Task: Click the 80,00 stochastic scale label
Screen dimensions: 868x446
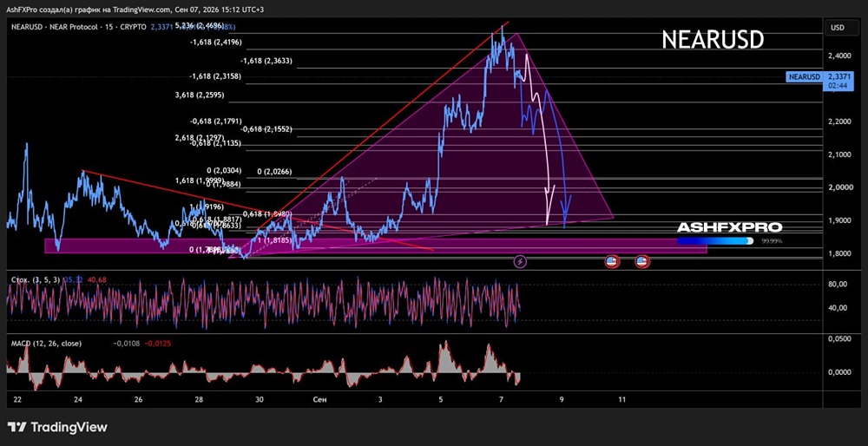Action: coord(838,285)
